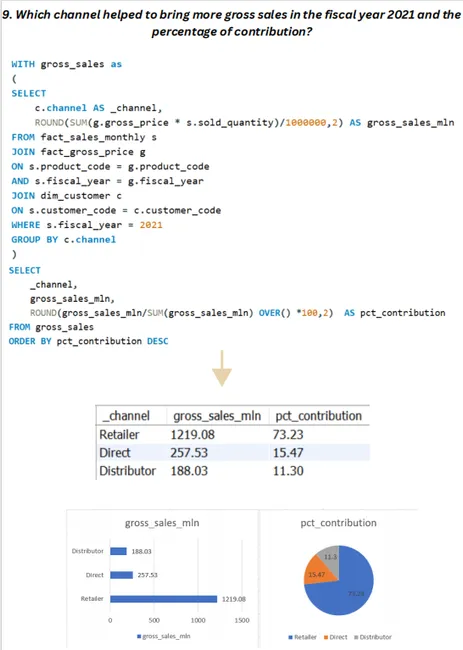
Task: Select the Direct cell in the results table
Action: click(115, 453)
